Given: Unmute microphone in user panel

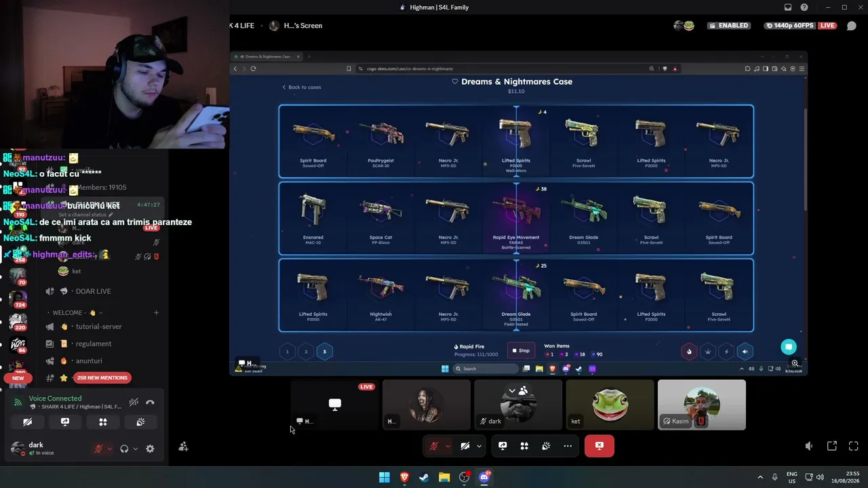Looking at the screenshot, I should (98, 449).
